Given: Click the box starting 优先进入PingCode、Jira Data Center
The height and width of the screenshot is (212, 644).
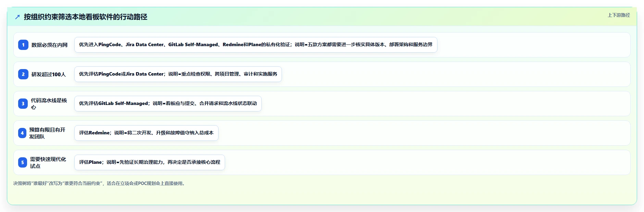Looking at the screenshot, I should pyautogui.click(x=256, y=45).
